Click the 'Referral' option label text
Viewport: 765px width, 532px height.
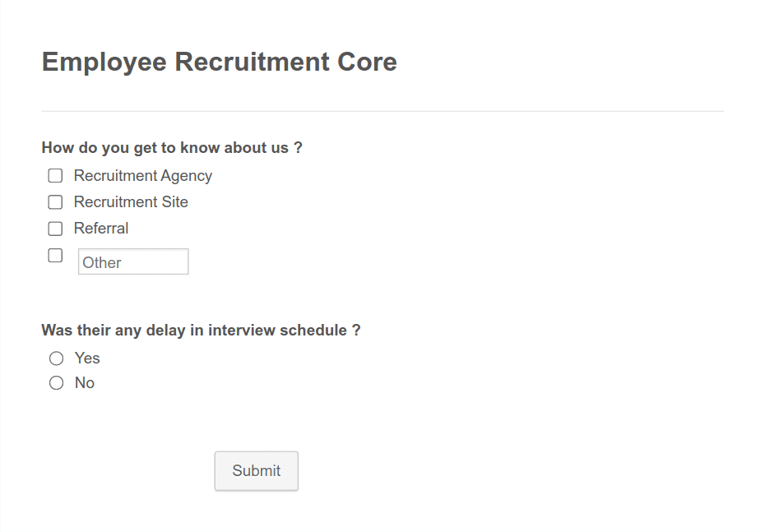101,229
